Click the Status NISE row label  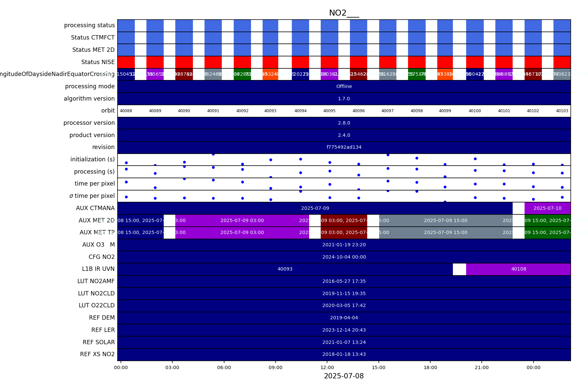pyautogui.click(x=98, y=62)
